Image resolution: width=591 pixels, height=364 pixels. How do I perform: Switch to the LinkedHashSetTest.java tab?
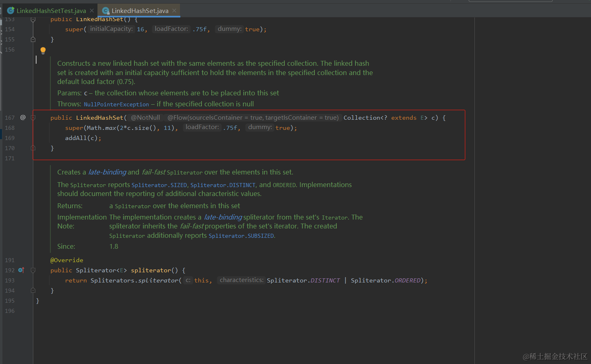point(51,11)
